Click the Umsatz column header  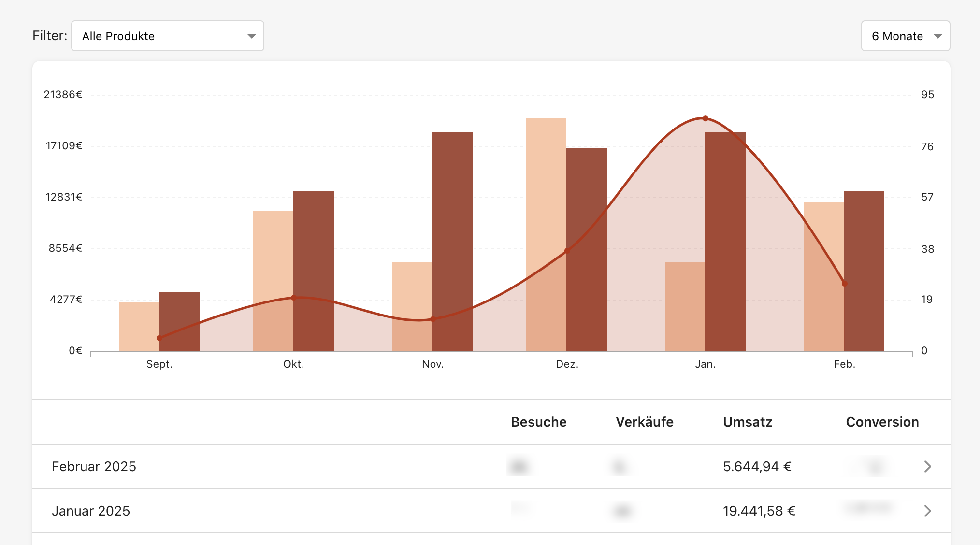coord(748,422)
